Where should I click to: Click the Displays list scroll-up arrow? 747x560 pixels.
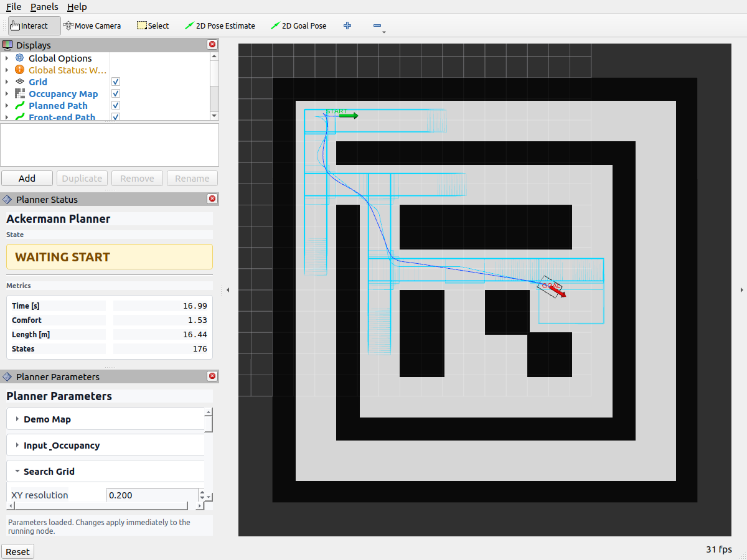pyautogui.click(x=214, y=56)
